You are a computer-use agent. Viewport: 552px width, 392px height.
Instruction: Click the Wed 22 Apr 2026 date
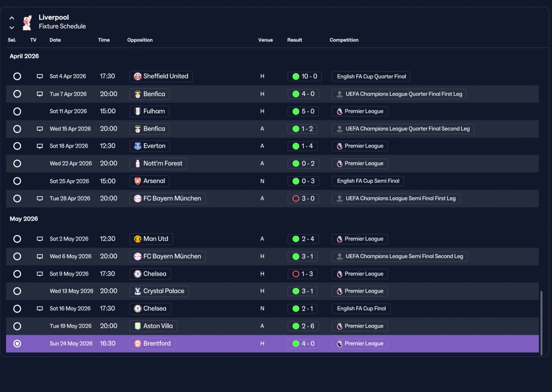click(71, 163)
